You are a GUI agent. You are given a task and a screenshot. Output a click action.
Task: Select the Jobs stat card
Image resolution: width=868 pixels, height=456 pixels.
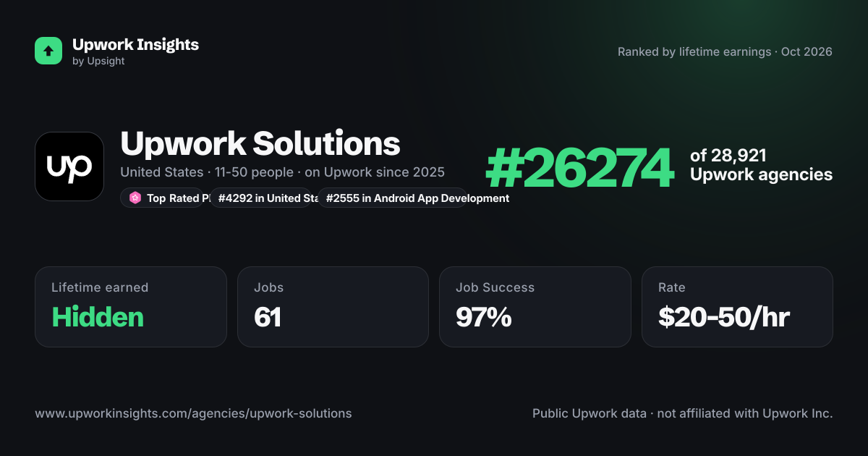(x=333, y=307)
